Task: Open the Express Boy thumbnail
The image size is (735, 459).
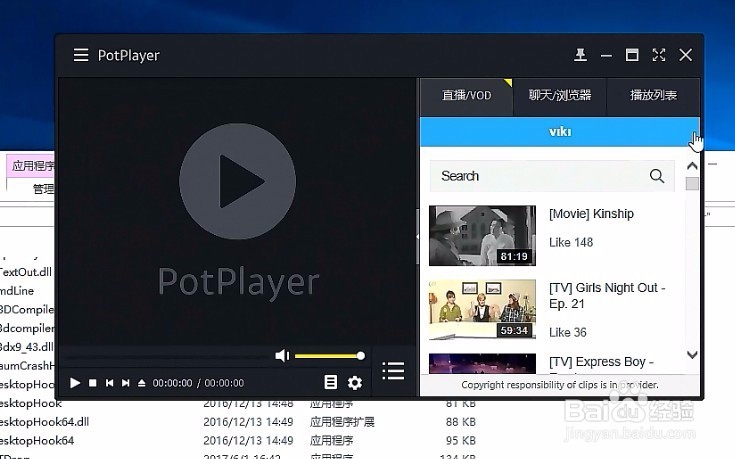Action: tap(482, 364)
